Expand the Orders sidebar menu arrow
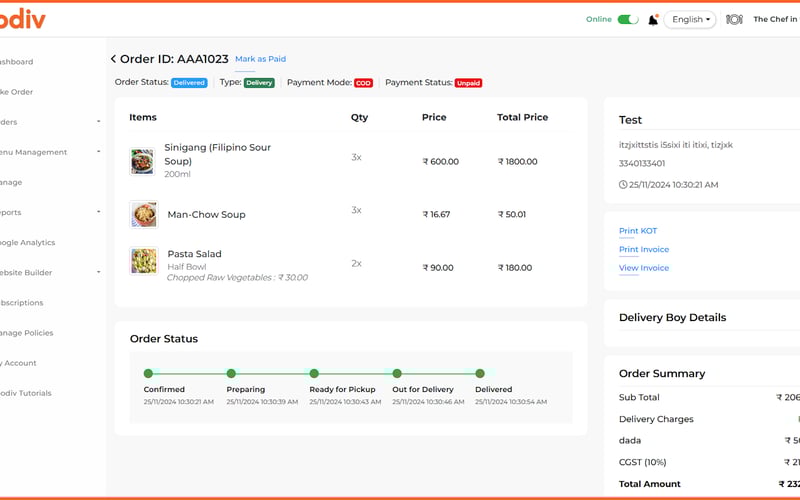The image size is (800, 500). click(x=98, y=121)
